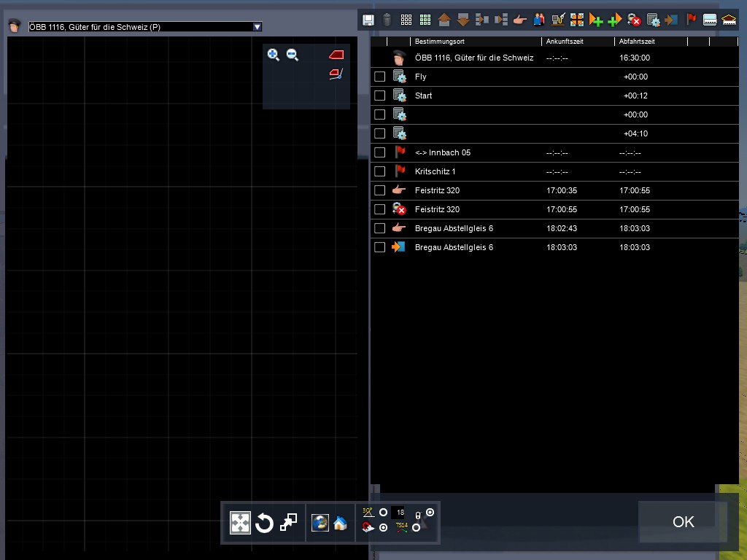Click the Start instruction row entry
747x560 pixels.
(x=423, y=96)
